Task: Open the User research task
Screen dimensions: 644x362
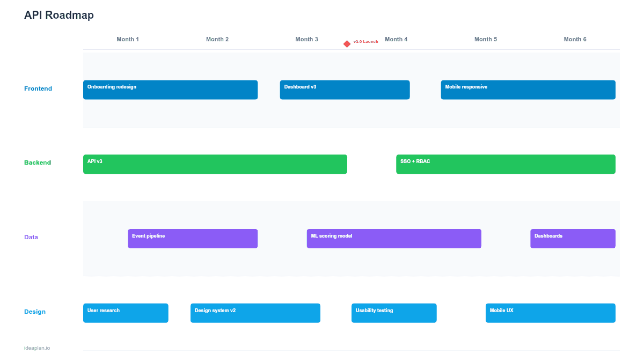Action: 126,313
